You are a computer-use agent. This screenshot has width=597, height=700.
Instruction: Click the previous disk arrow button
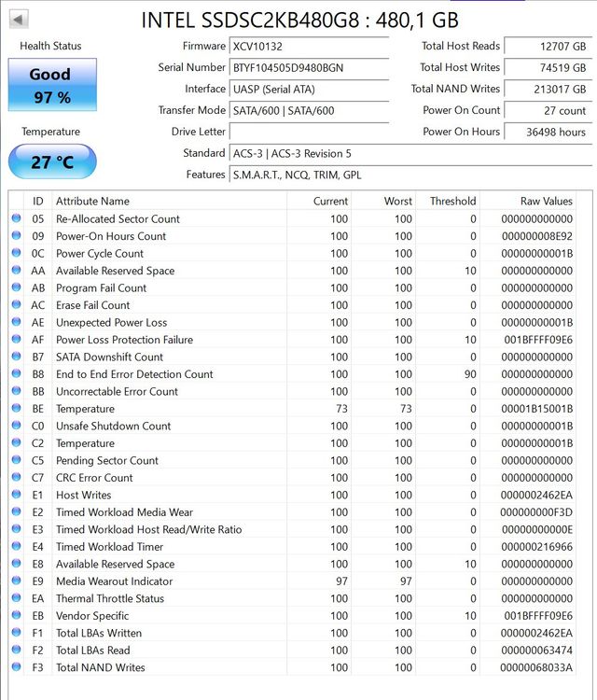click(19, 20)
